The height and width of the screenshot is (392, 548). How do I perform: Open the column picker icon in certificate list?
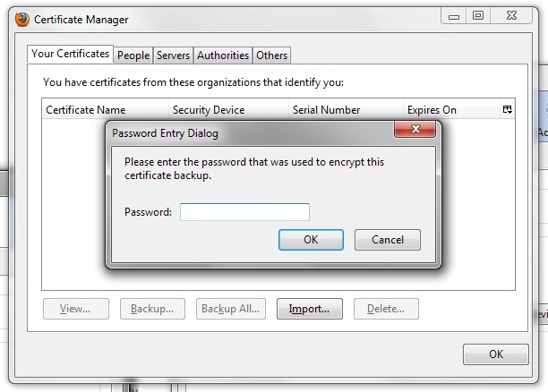point(507,110)
